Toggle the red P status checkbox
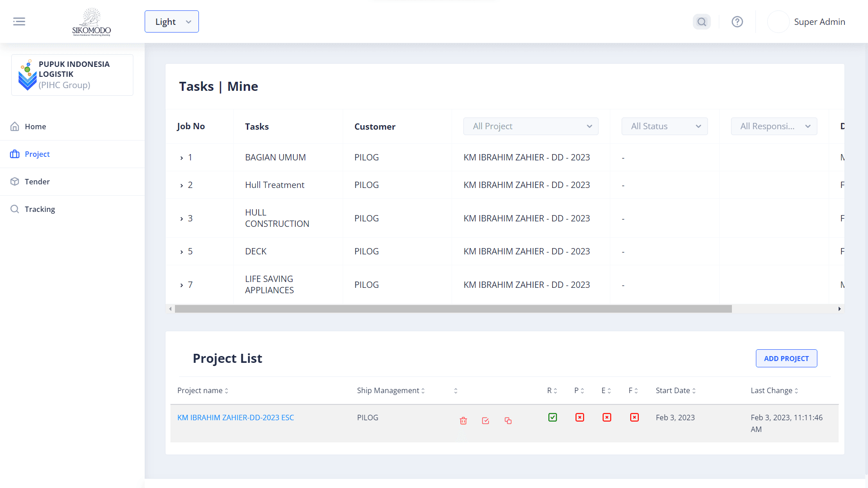 click(x=580, y=418)
